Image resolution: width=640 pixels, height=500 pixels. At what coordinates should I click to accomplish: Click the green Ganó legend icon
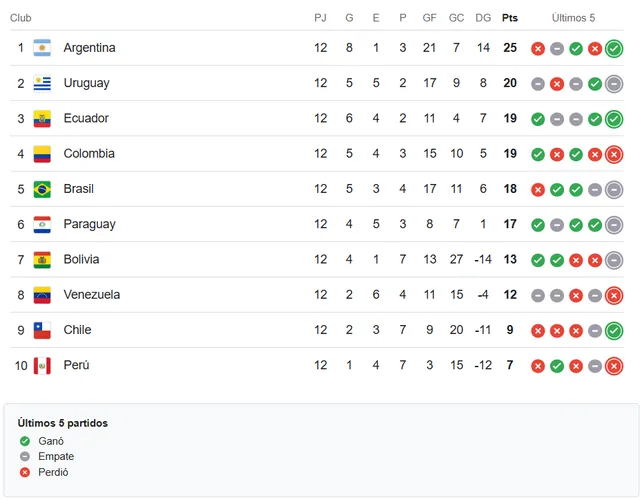(25, 441)
